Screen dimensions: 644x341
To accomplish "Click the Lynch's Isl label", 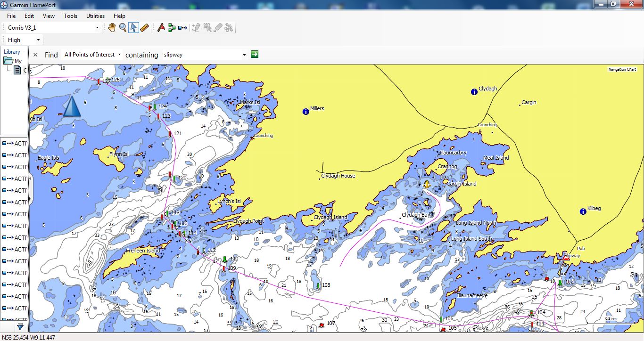I will (229, 201).
